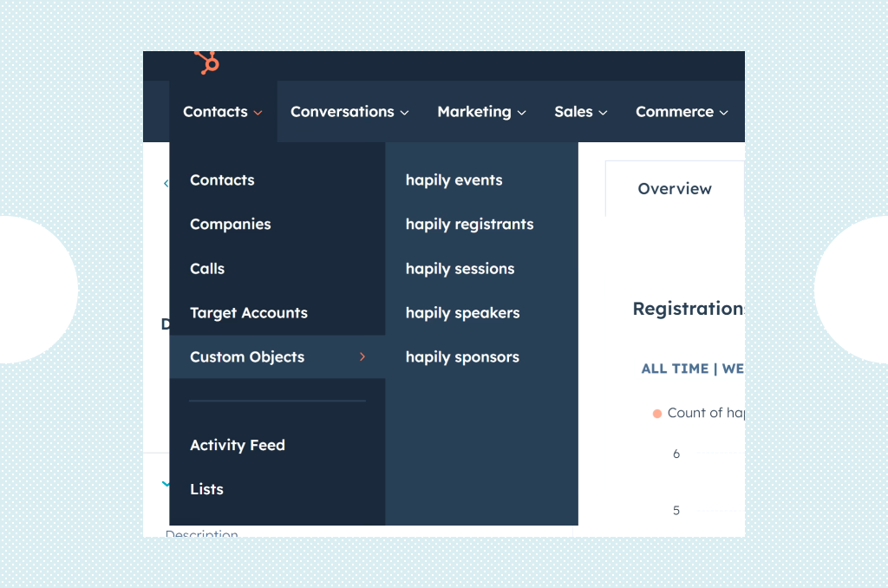Select Contacts from the navigation menu
The height and width of the screenshot is (588, 888).
pos(222,180)
